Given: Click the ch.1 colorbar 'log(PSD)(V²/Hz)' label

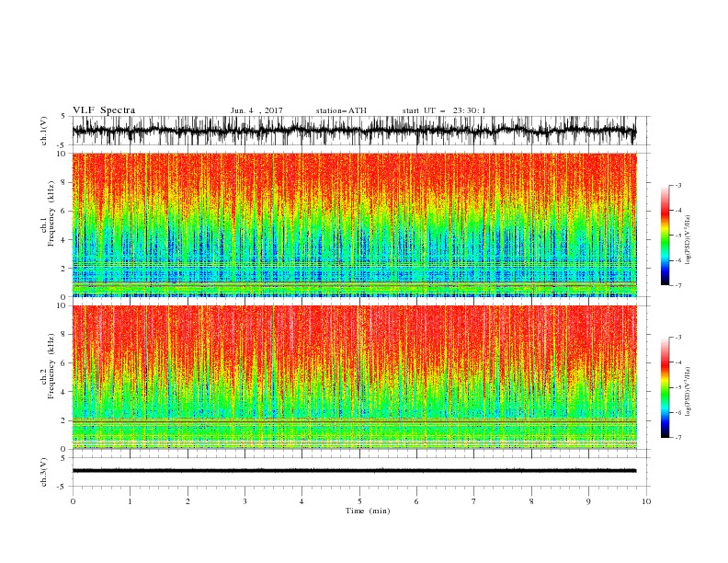Looking at the screenshot, I should [x=688, y=240].
